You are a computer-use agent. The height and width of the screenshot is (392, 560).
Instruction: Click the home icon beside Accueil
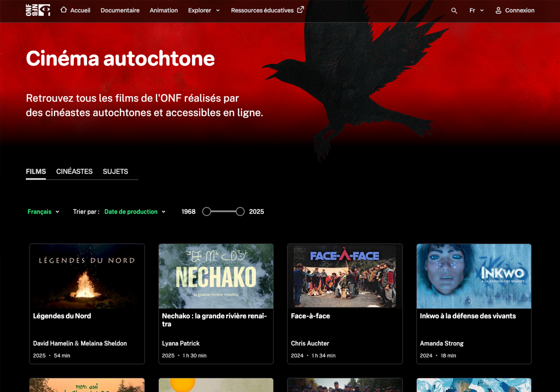(x=63, y=10)
